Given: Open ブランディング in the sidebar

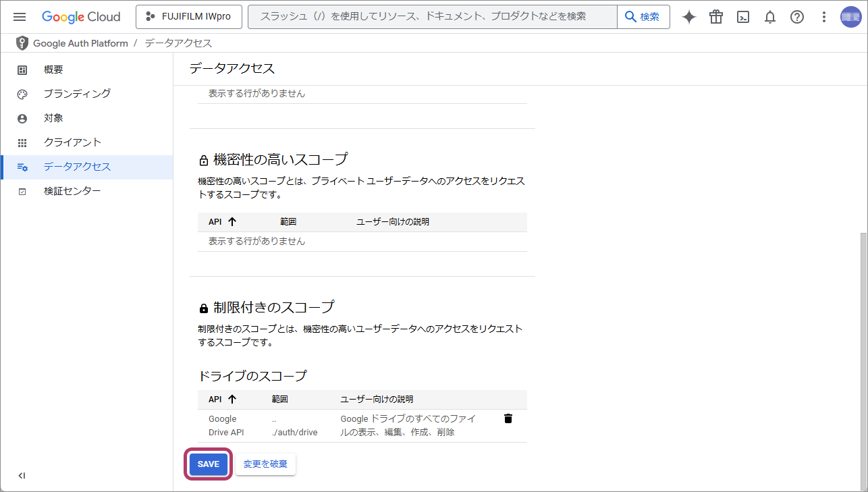Looking at the screenshot, I should (x=77, y=94).
